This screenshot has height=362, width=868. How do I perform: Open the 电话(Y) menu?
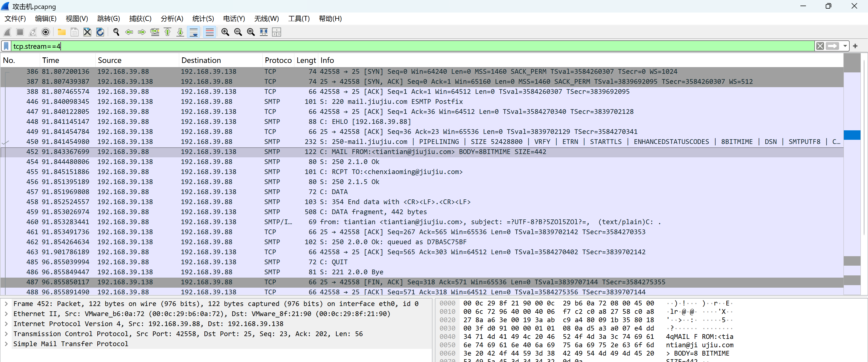pos(234,19)
